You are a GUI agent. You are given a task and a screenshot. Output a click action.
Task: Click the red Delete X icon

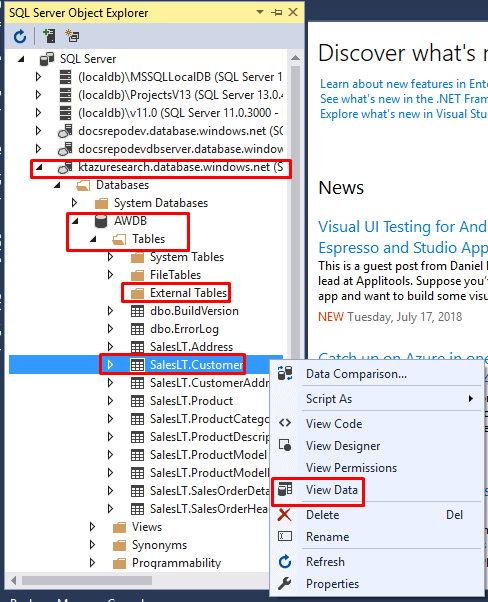[285, 515]
